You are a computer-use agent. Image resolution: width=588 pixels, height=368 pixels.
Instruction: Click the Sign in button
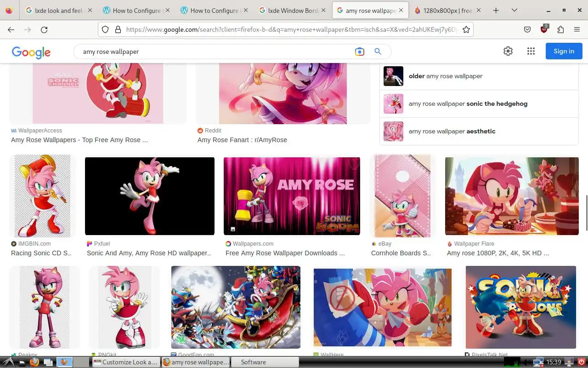click(564, 51)
